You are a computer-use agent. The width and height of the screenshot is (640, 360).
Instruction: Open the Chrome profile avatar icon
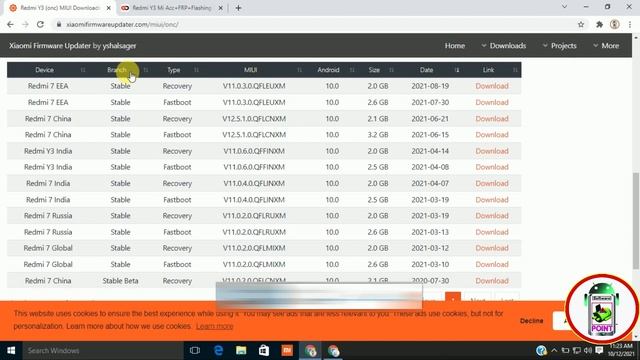[615, 24]
